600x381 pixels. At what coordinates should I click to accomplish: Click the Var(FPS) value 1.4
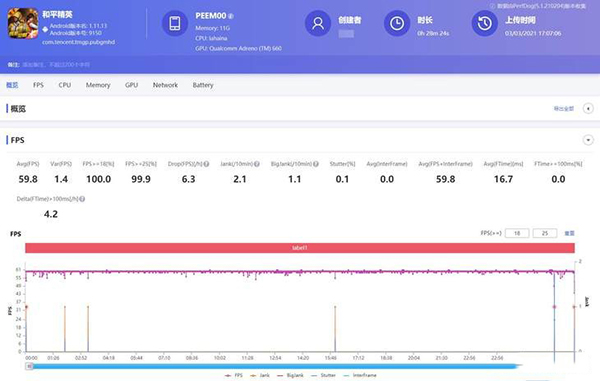coord(61,179)
